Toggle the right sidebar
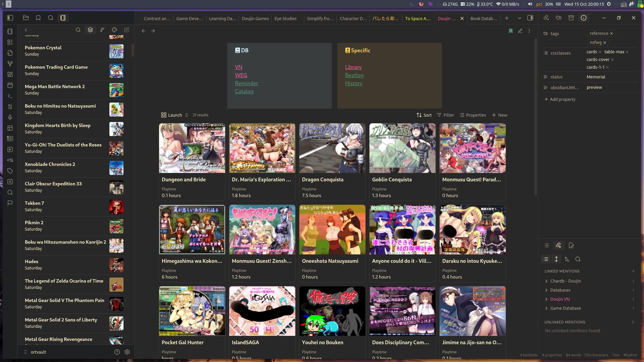This screenshot has width=644, height=362. pyautogui.click(x=530, y=18)
